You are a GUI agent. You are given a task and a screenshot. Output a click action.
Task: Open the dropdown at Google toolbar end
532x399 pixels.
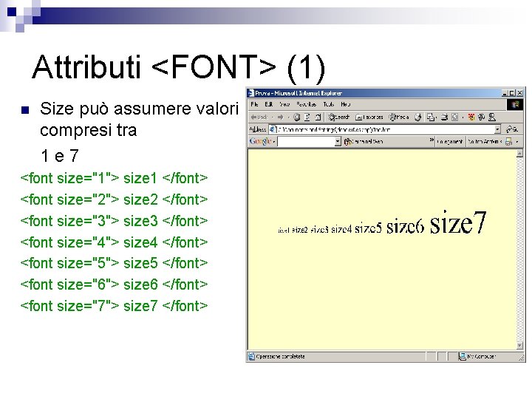517,142
